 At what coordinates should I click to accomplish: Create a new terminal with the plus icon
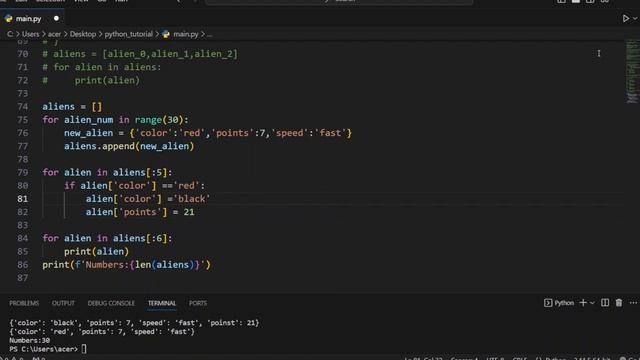point(583,303)
